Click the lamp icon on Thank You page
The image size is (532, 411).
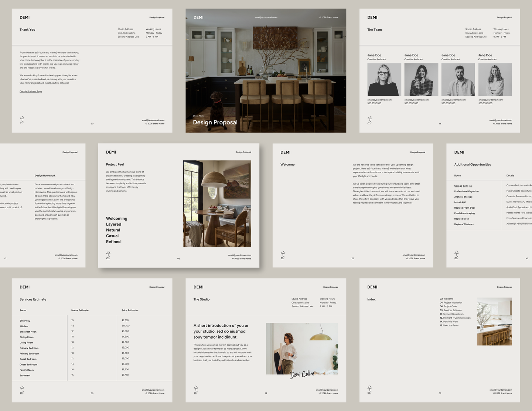pyautogui.click(x=22, y=120)
